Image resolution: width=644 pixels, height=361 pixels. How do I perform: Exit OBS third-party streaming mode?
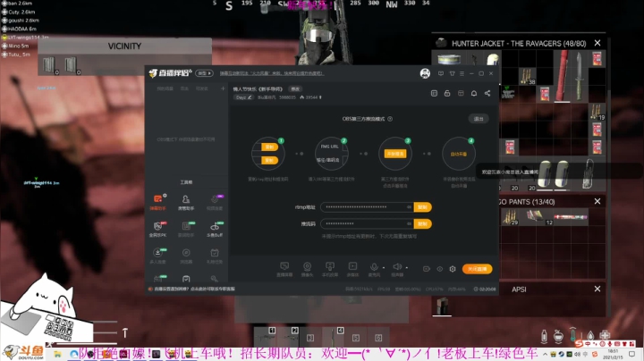coord(479,119)
